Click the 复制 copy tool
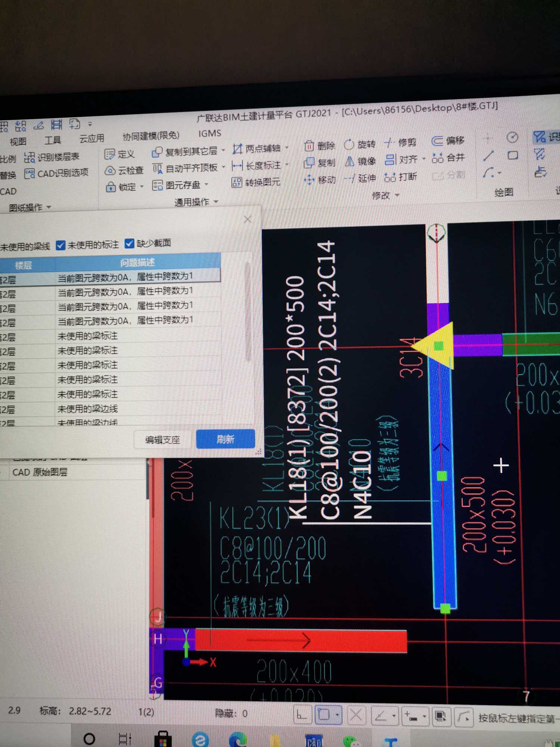560x747 pixels. coord(320,162)
